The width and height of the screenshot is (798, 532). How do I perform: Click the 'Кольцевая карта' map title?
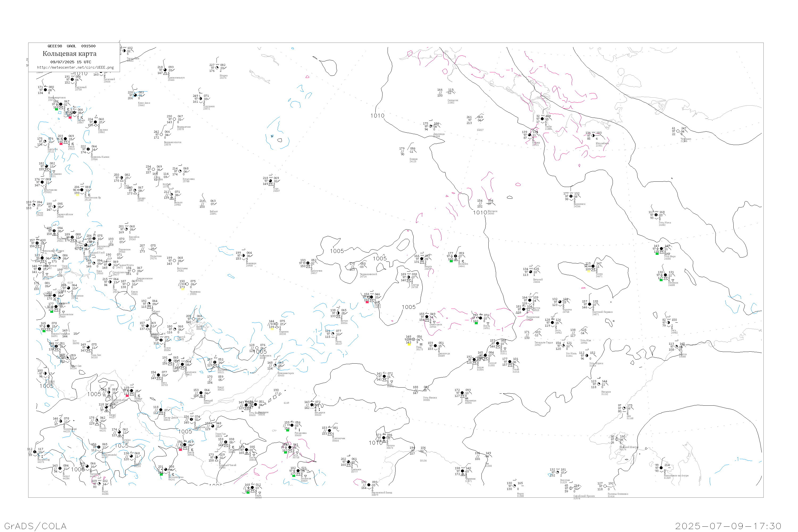point(69,54)
